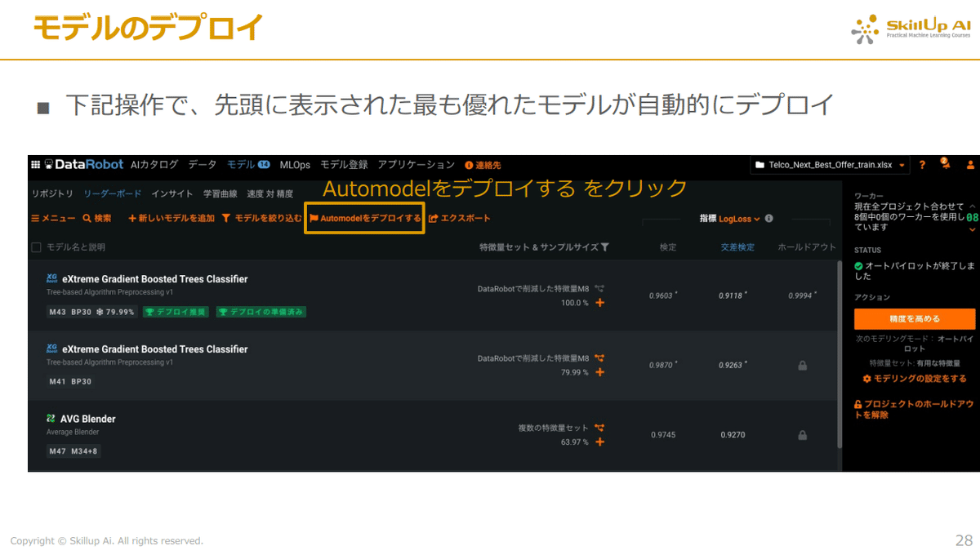Click the M43 model tag
The height and width of the screenshot is (555, 980).
(57, 312)
